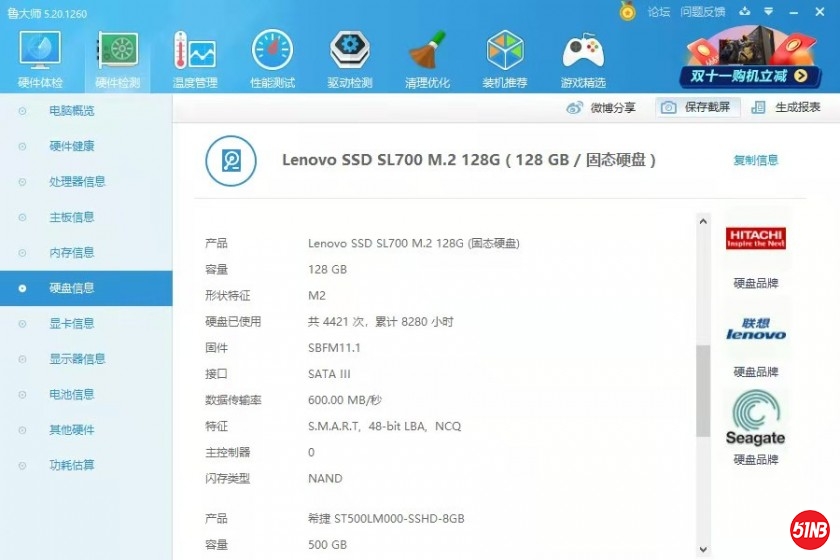840x560 pixels.
Task: Open the 论坛 forum link
Action: point(658,12)
